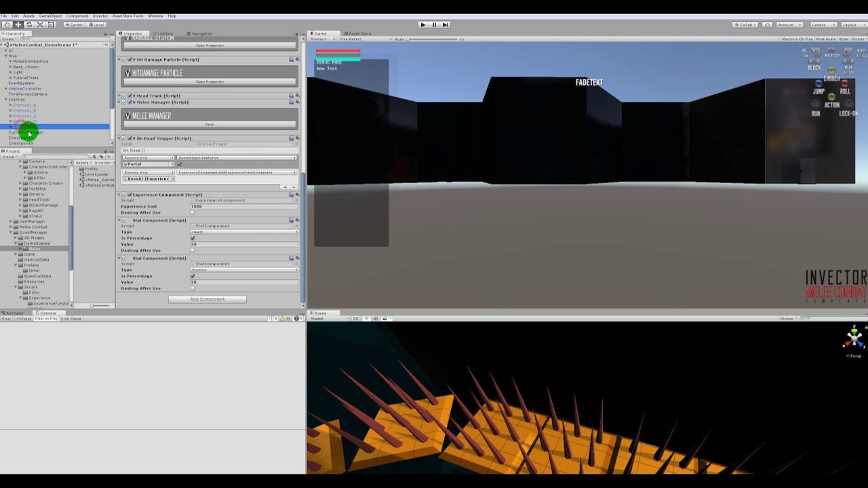Open the GameObject menu
This screenshot has width=868, height=488.
pos(50,16)
